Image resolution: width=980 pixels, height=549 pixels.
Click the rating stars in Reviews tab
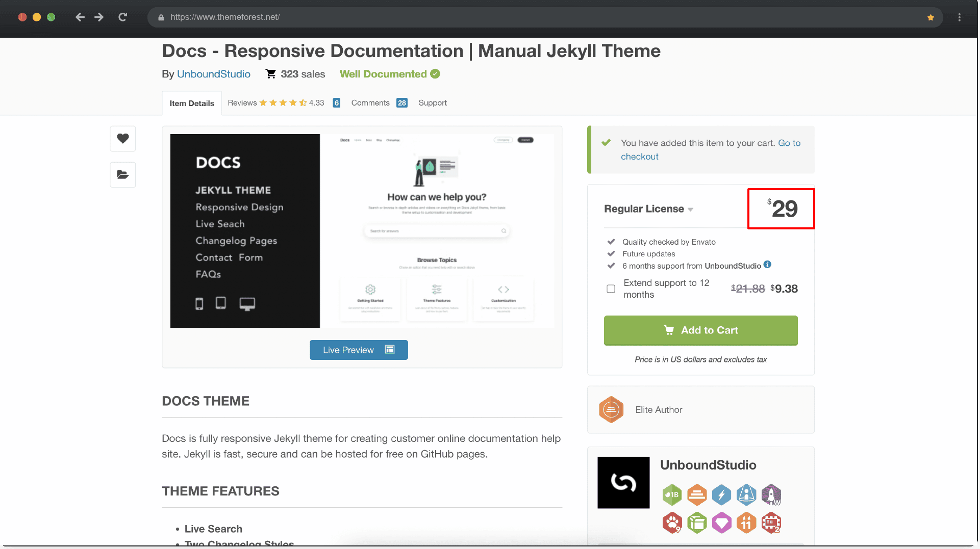pos(283,103)
